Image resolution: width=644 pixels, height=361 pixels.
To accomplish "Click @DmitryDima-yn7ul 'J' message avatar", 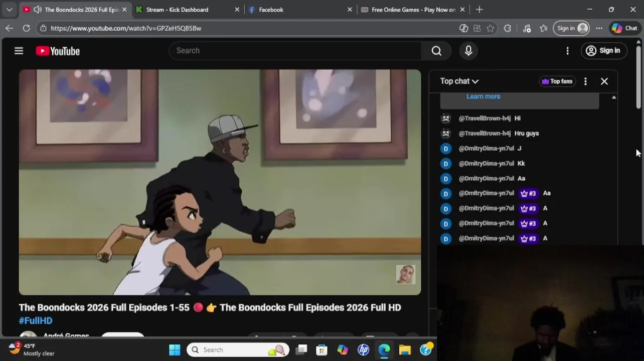I will [446, 148].
